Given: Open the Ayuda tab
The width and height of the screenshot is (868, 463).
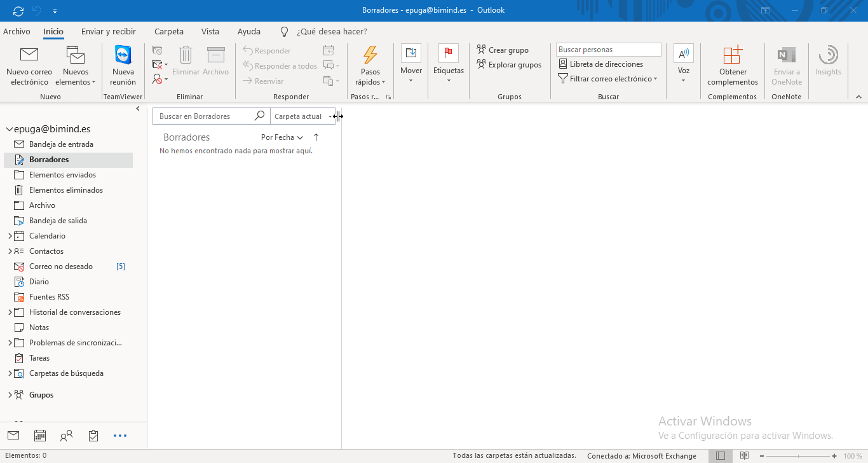Looking at the screenshot, I should 249,31.
